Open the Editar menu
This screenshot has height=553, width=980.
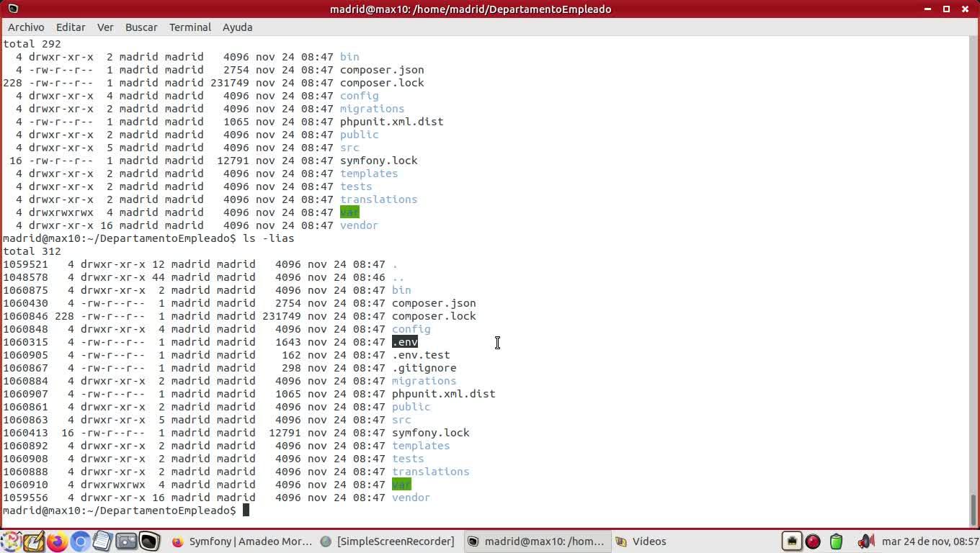click(x=71, y=27)
